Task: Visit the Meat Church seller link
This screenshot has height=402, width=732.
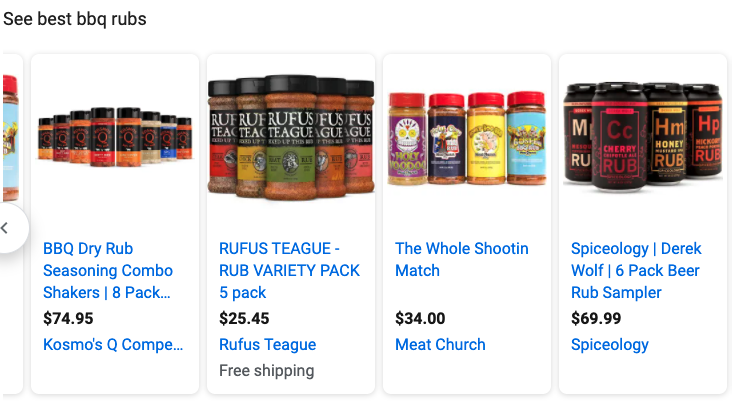Action: (x=440, y=345)
